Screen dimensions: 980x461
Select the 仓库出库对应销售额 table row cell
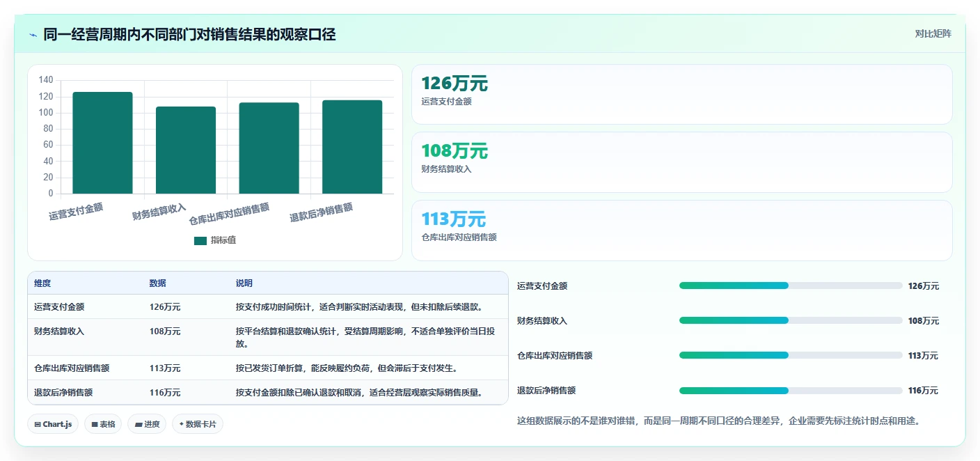click(72, 368)
